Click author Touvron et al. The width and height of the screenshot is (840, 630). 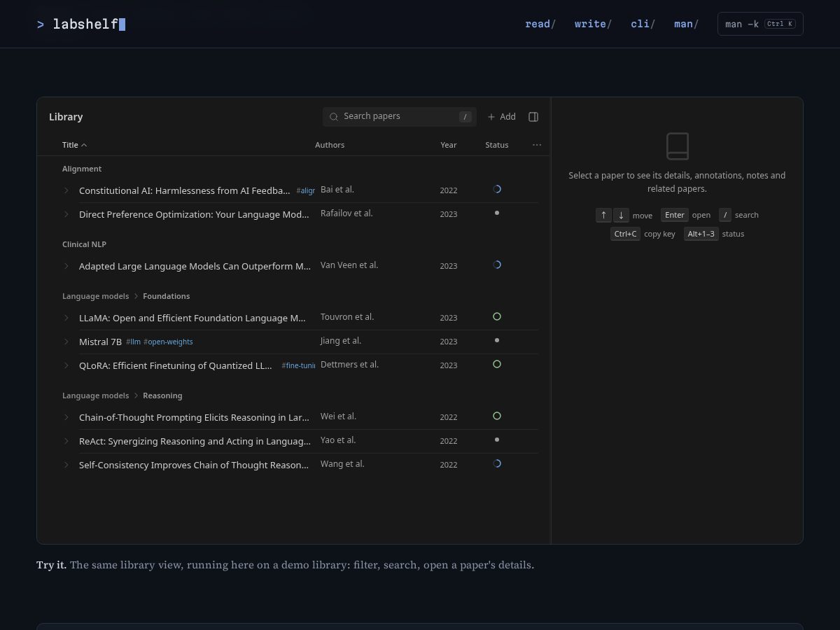(347, 317)
